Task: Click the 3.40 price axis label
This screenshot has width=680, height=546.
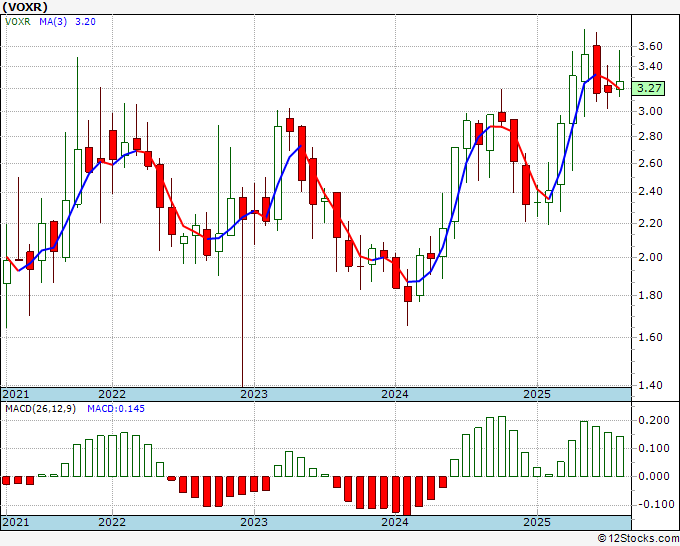Action: point(650,66)
